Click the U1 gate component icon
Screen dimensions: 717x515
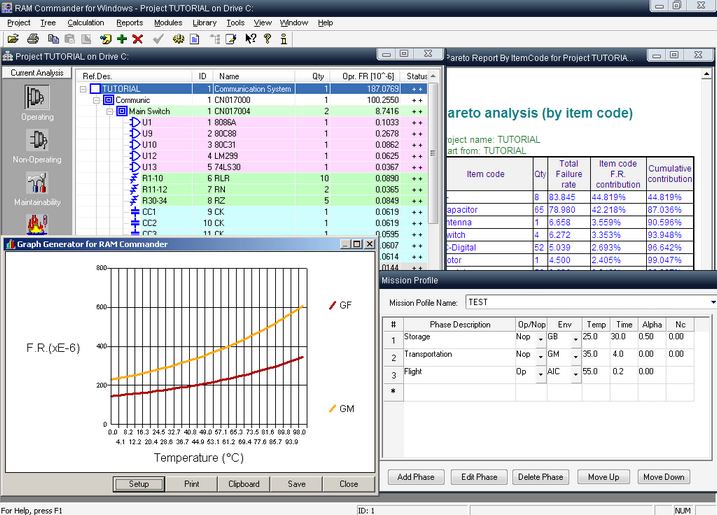[x=135, y=122]
